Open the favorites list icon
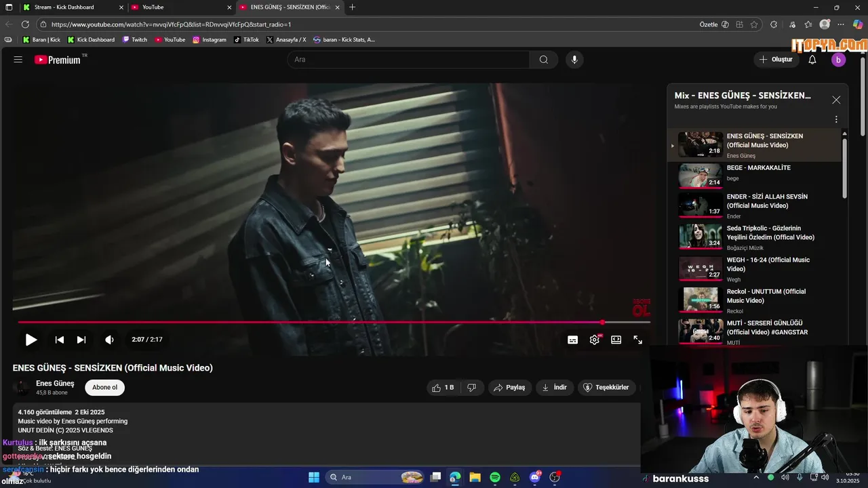The height and width of the screenshot is (488, 868). tap(808, 24)
